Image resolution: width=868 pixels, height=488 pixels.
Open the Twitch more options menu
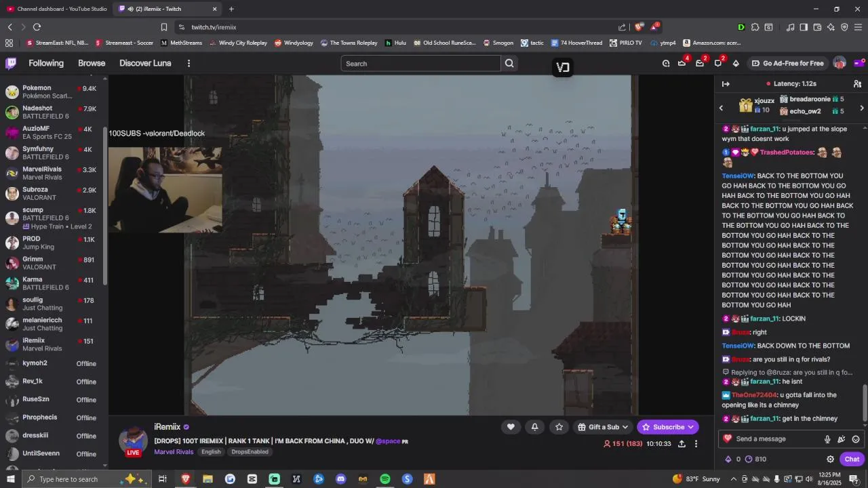(x=189, y=63)
